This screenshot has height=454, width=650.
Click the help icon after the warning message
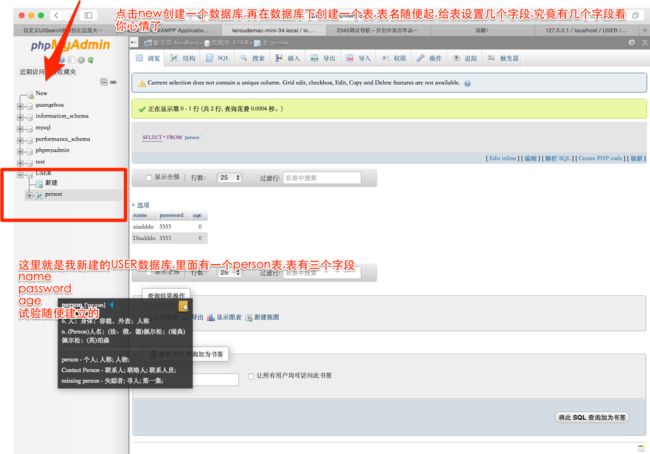point(468,84)
